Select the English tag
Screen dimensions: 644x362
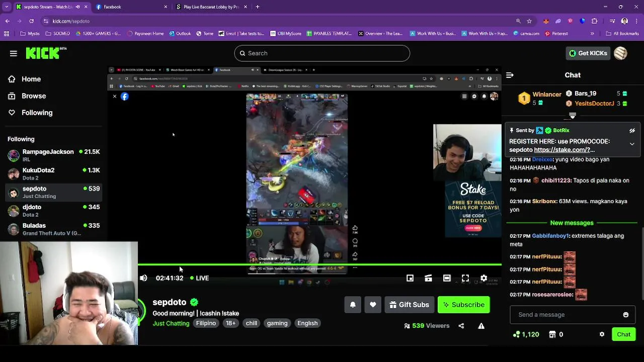(x=307, y=323)
